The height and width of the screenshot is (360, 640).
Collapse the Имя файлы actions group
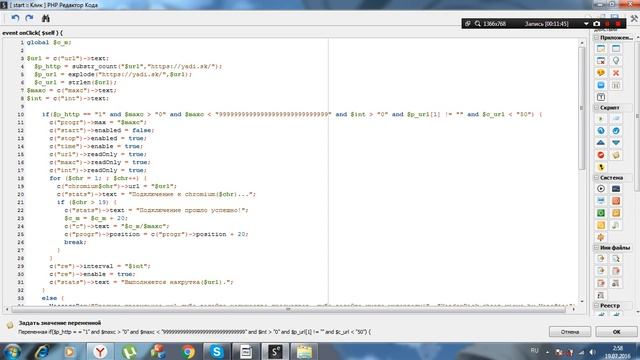[596, 248]
